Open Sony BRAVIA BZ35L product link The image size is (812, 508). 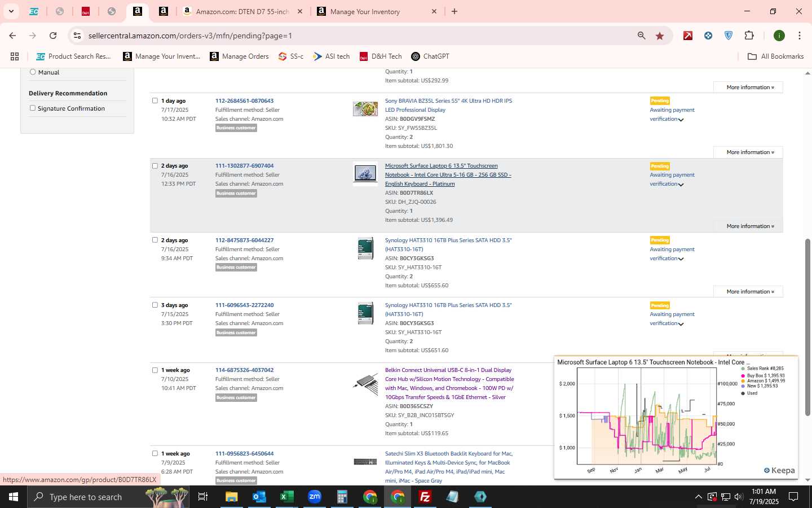click(x=448, y=106)
